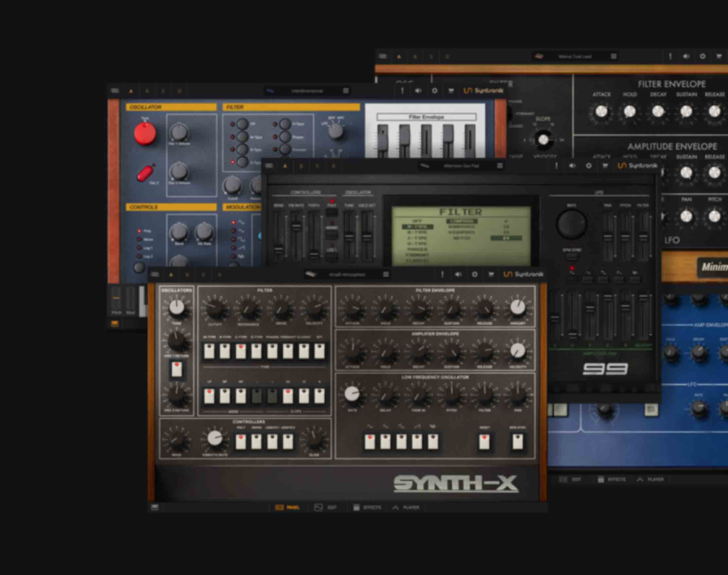Open cart icon in blue Oscillator window
Viewport: 728px width, 575px height.
(x=451, y=91)
